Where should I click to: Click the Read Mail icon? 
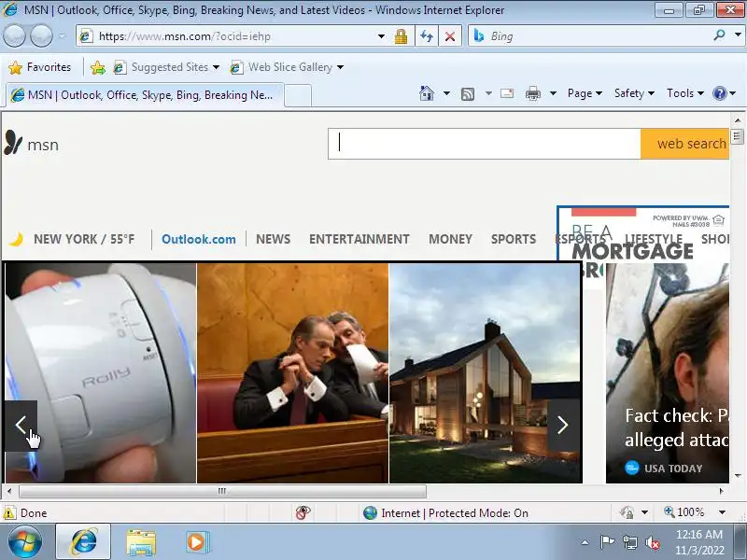[507, 93]
